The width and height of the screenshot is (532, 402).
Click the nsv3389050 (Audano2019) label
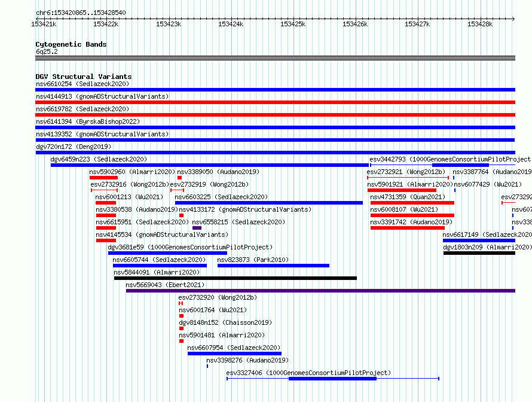(x=218, y=172)
